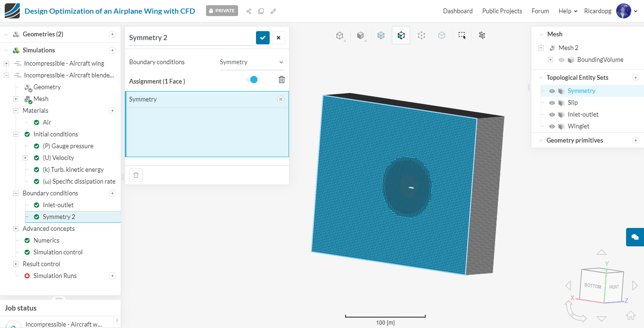This screenshot has width=644, height=328.
Task: Rotate view down with the bottom arrow
Action: click(x=601, y=319)
